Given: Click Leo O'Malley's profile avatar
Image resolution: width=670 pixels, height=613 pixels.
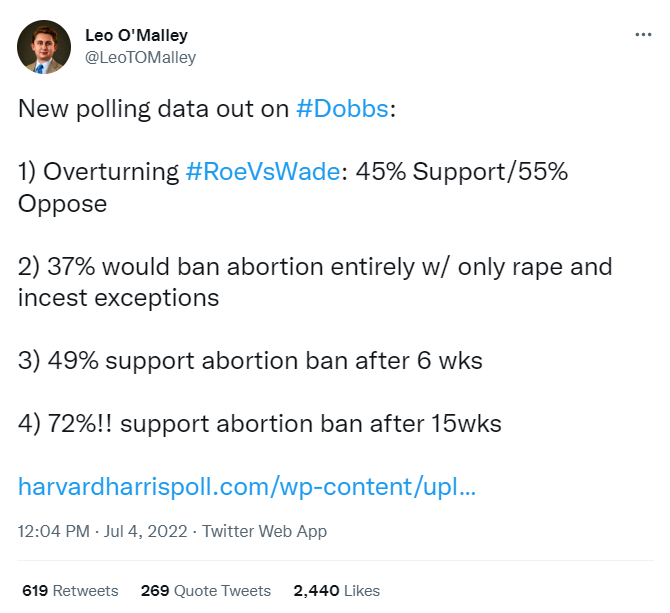Looking at the screenshot, I should (x=44, y=47).
